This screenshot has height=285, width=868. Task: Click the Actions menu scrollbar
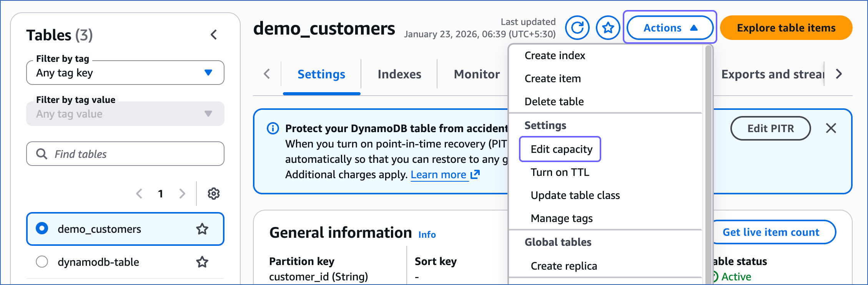click(x=708, y=165)
